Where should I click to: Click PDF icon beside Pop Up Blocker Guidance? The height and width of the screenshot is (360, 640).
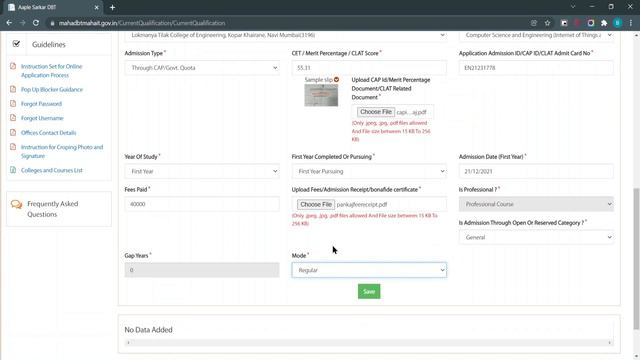tap(13, 89)
